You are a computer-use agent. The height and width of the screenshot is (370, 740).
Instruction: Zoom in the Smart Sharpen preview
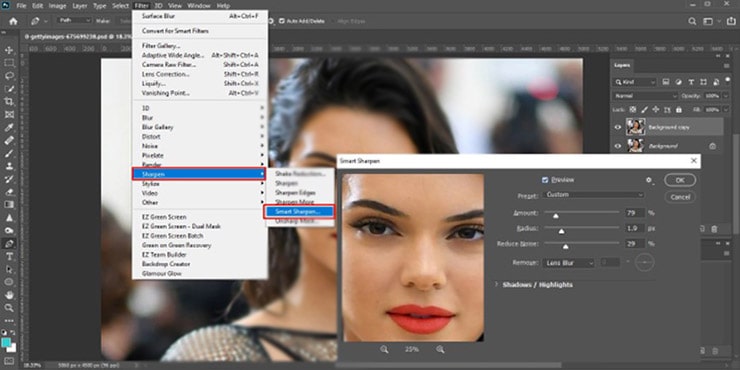[440, 349]
